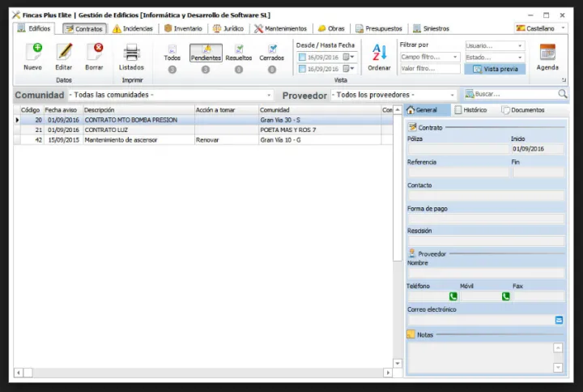Viewport: 583px width, 392px height.
Task: Click the Vista previa button
Action: (x=495, y=70)
